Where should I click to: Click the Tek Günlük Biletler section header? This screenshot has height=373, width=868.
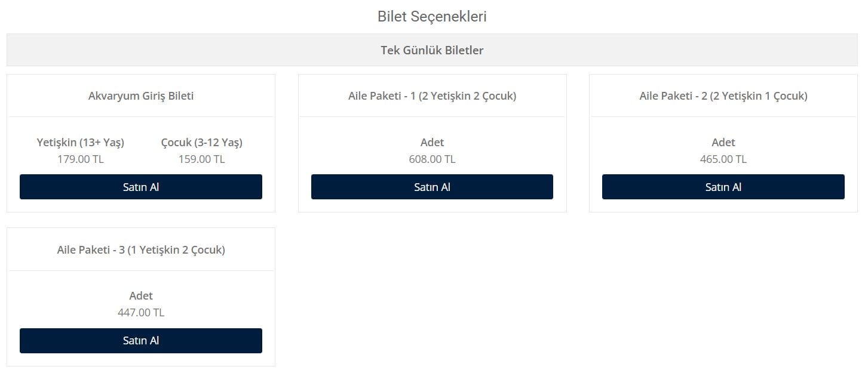pyautogui.click(x=432, y=50)
